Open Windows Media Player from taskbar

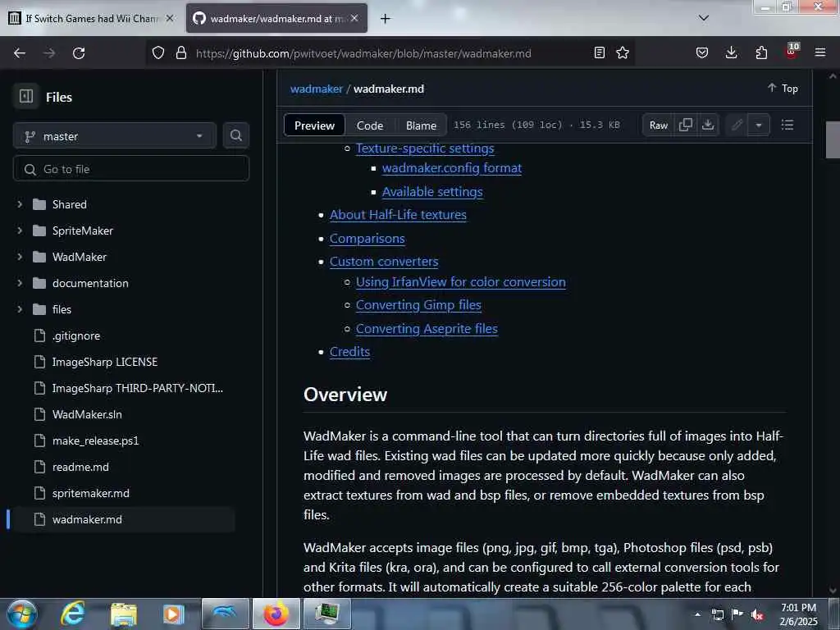click(x=173, y=614)
